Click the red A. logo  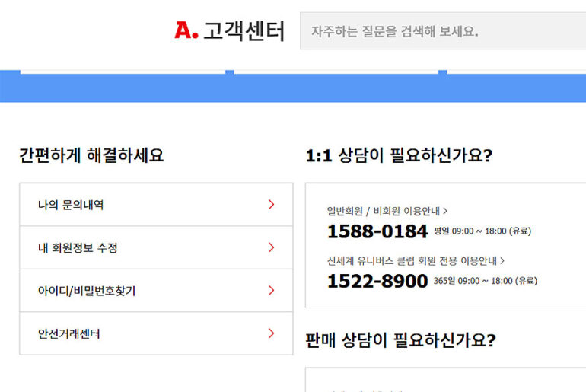[x=186, y=31]
